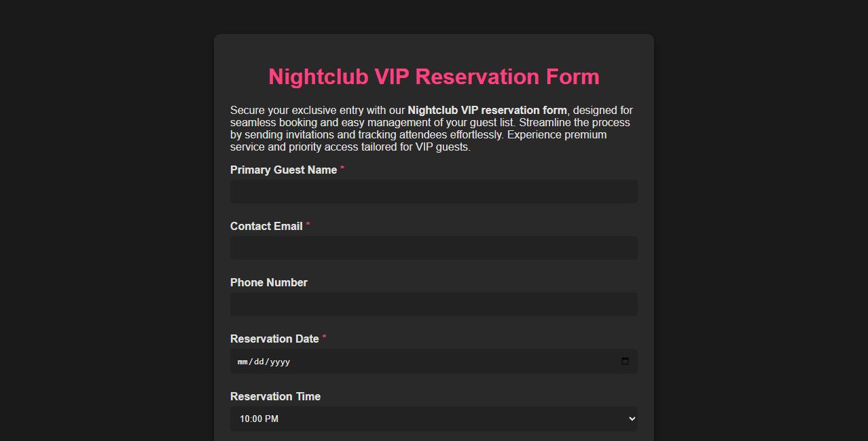The image size is (868, 441).
Task: Click the calendar icon inside the date field
Action: click(x=625, y=362)
